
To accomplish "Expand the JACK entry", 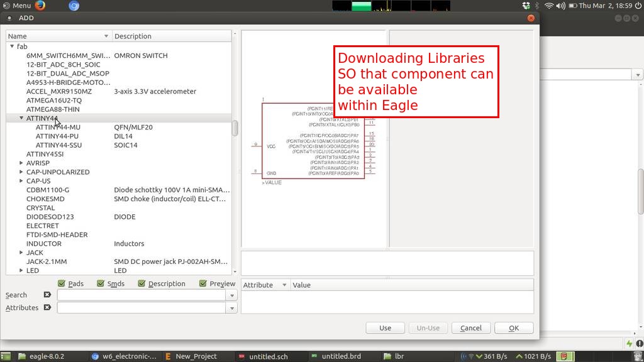I will [21, 253].
